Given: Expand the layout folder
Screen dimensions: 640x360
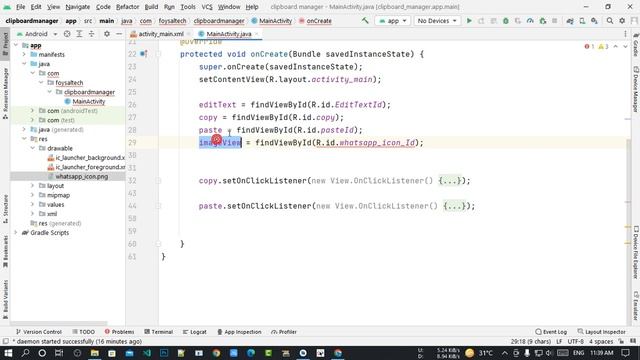Looking at the screenshot, I should 32,186.
